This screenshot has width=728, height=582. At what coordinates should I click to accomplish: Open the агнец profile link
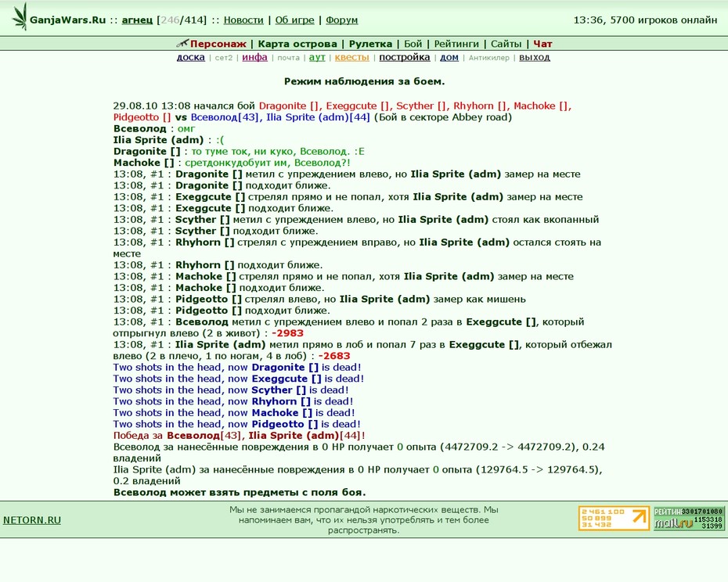[137, 20]
